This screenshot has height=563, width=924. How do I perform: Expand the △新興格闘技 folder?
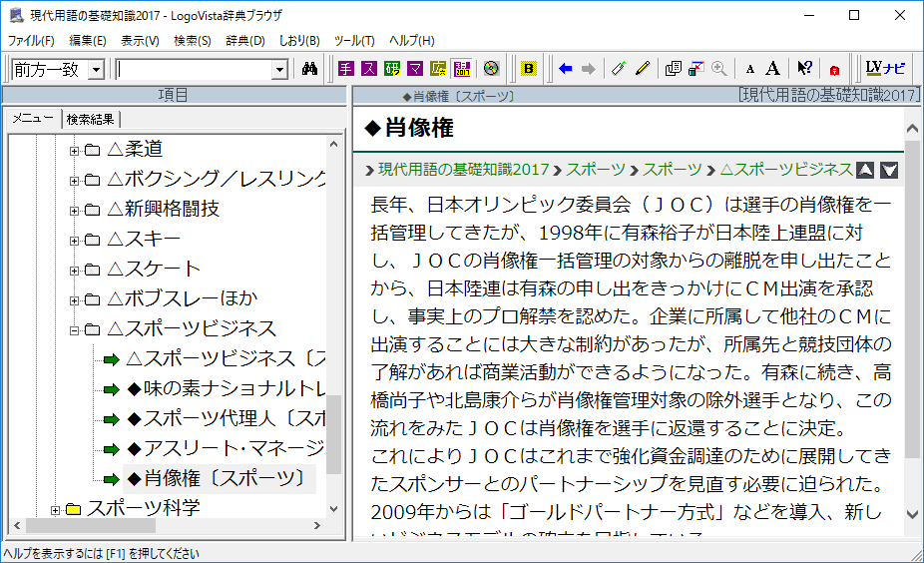pos(74,211)
